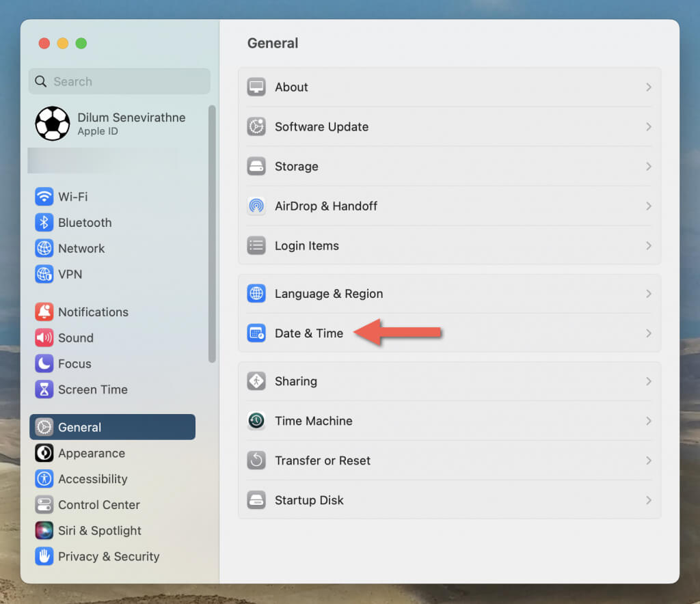Viewport: 700px width, 604px height.
Task: Switch to the Notifications section
Action: (x=93, y=312)
